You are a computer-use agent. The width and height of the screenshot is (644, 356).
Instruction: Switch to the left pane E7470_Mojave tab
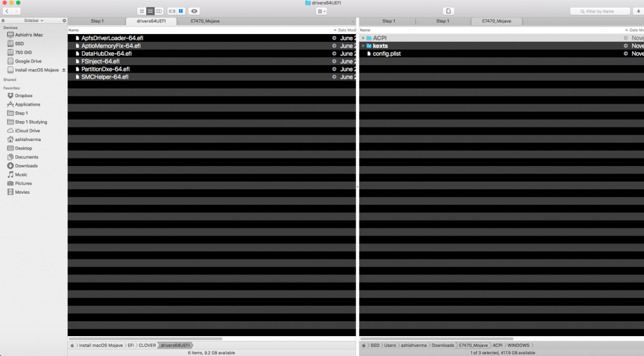205,21
